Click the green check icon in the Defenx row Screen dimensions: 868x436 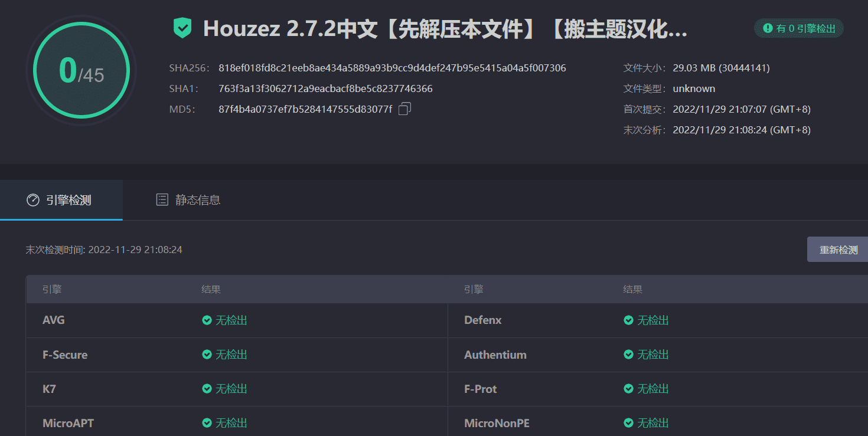pyautogui.click(x=628, y=320)
